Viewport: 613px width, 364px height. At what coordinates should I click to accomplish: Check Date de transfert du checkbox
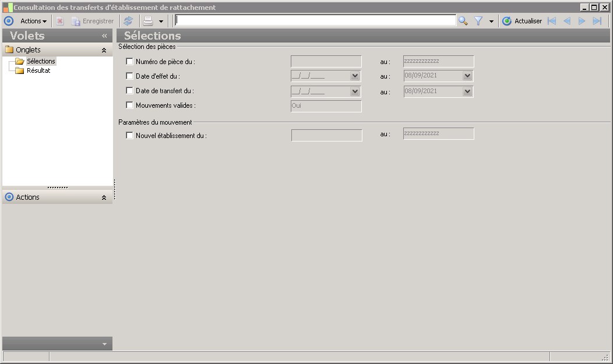[x=129, y=90]
